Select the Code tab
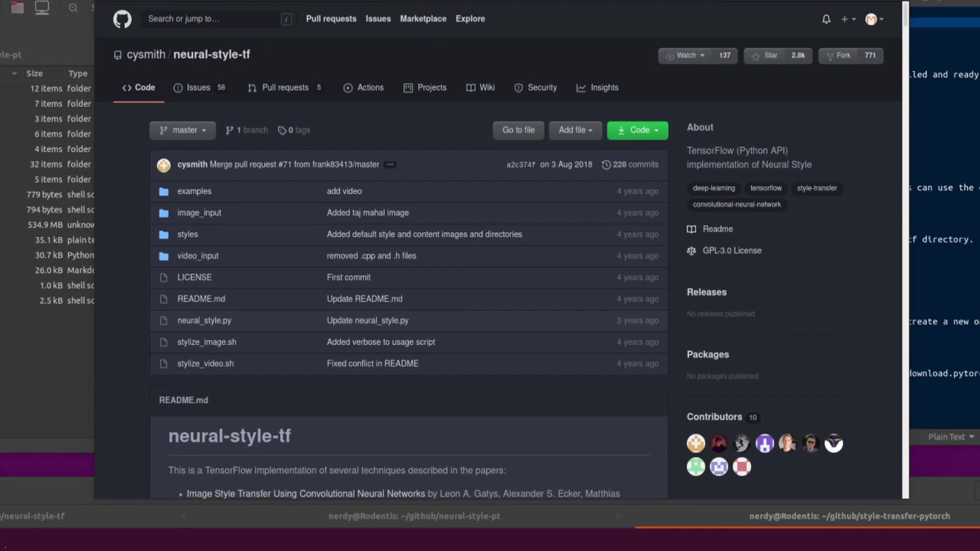 [x=138, y=88]
